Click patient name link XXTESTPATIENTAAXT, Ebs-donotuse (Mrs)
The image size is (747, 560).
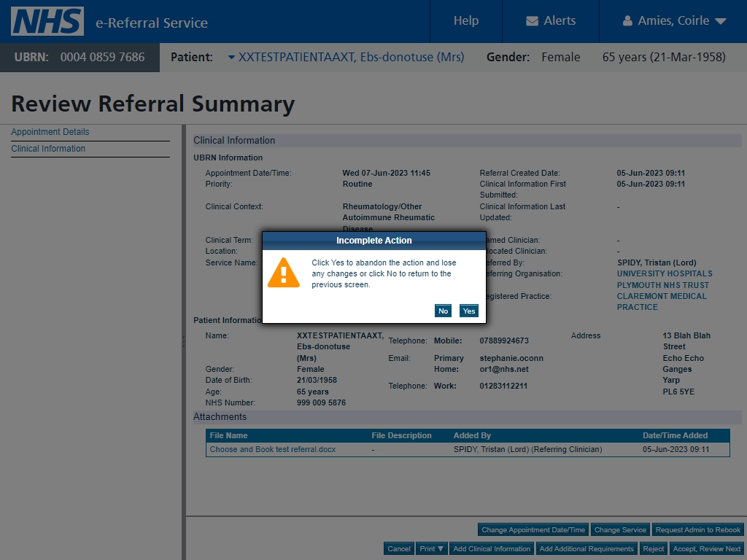click(351, 57)
